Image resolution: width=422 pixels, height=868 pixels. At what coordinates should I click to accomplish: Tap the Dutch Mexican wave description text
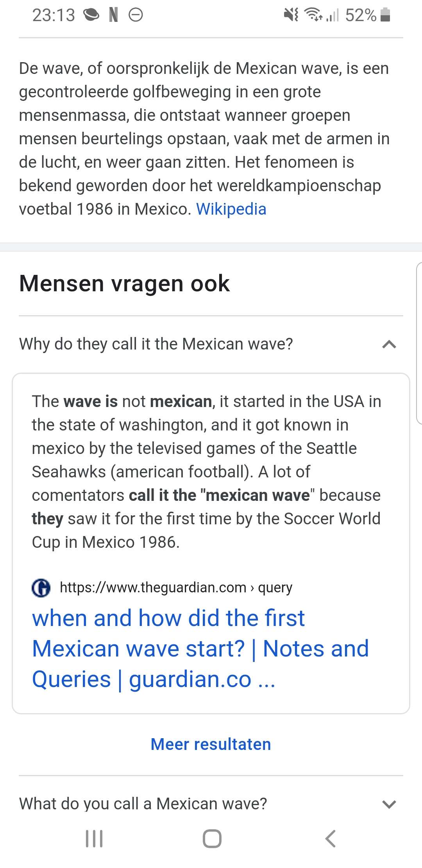(x=204, y=138)
